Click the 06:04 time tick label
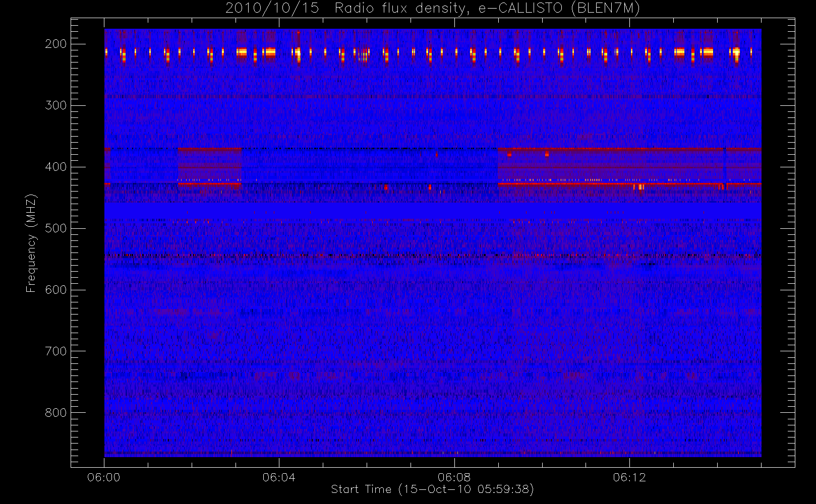Viewport: 816px width, 504px height. 279,477
